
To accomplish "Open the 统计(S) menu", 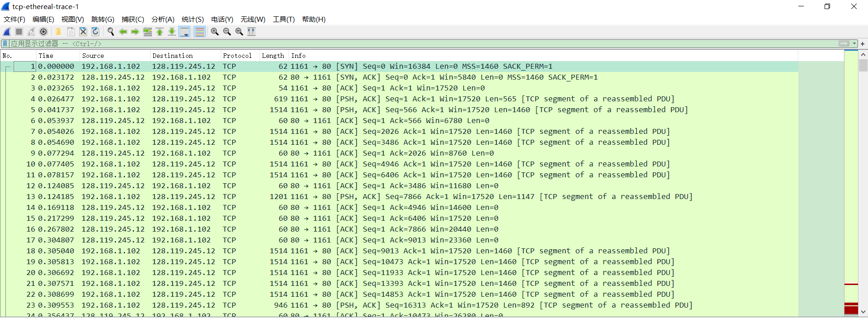I will click(193, 19).
